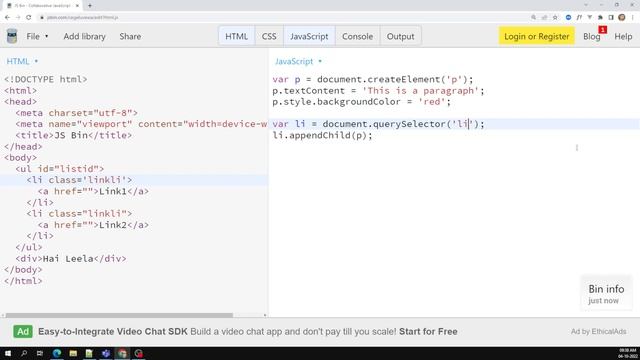Toggle the JavaScript panel tab

pyautogui.click(x=309, y=36)
